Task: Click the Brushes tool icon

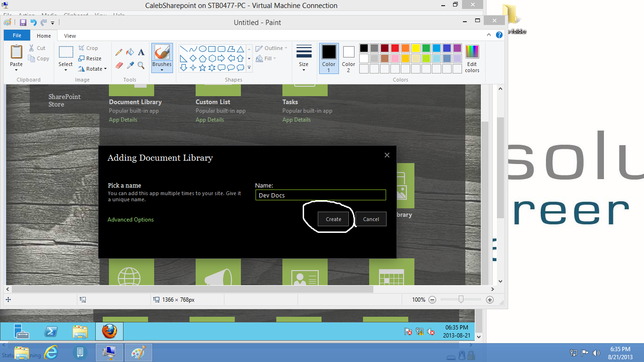Action: tap(162, 52)
